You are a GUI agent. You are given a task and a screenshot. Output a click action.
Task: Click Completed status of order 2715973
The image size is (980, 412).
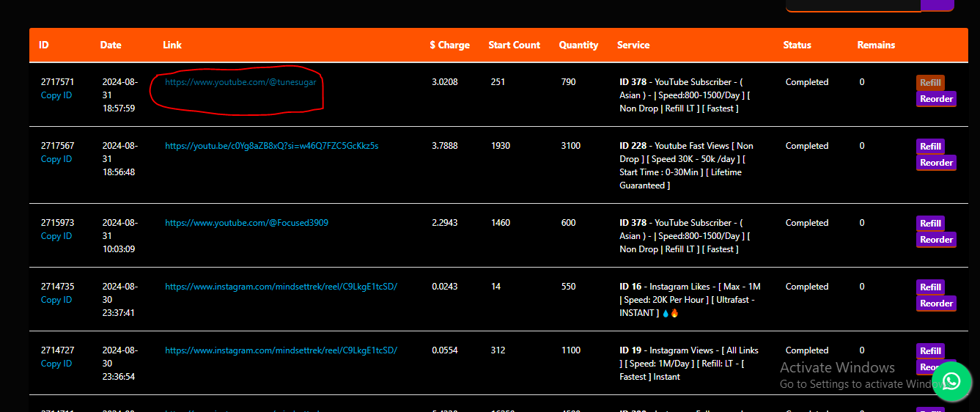click(807, 223)
